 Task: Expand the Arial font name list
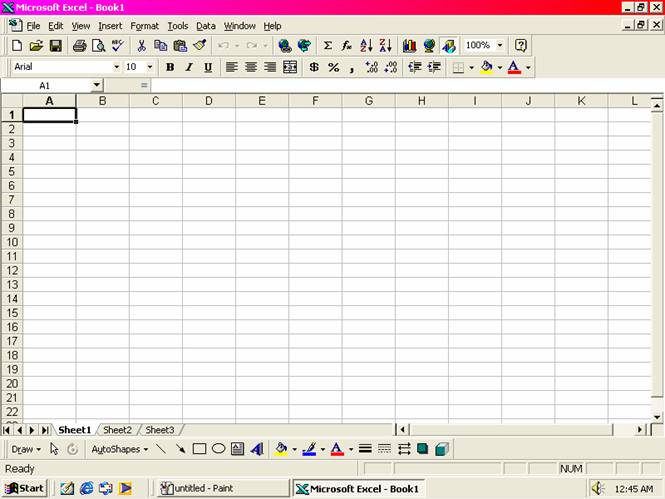point(116,67)
